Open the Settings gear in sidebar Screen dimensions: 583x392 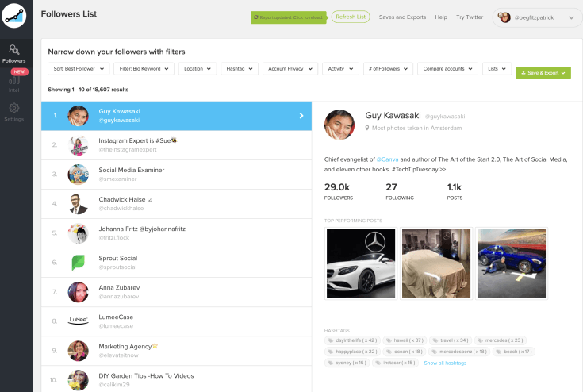[14, 111]
